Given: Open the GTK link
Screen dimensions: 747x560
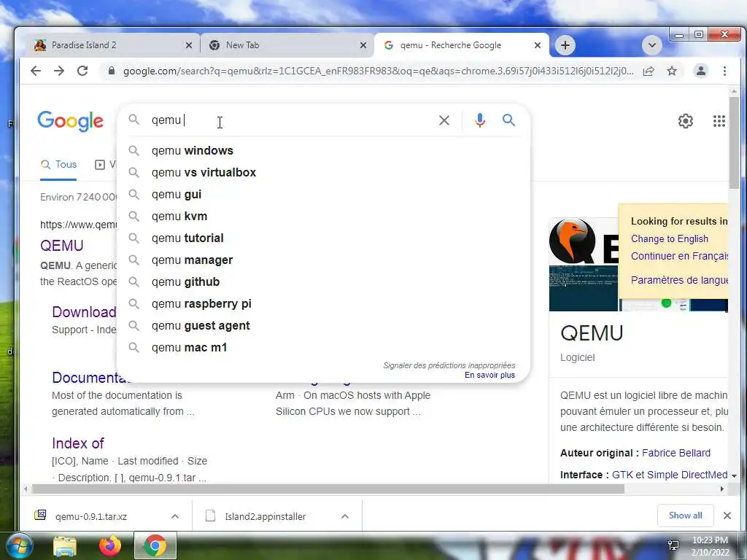Looking at the screenshot, I should [622, 475].
